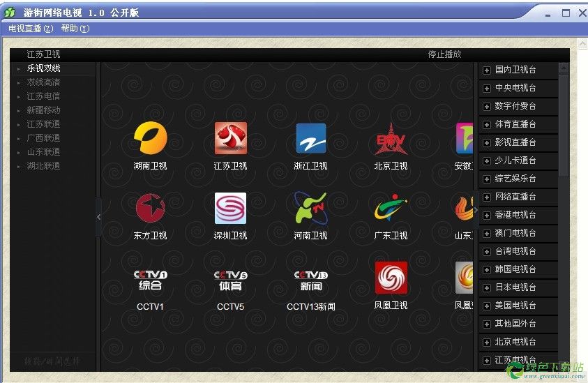Image resolution: width=588 pixels, height=383 pixels.
Task: Click the 停止播放 button
Action: click(x=444, y=54)
